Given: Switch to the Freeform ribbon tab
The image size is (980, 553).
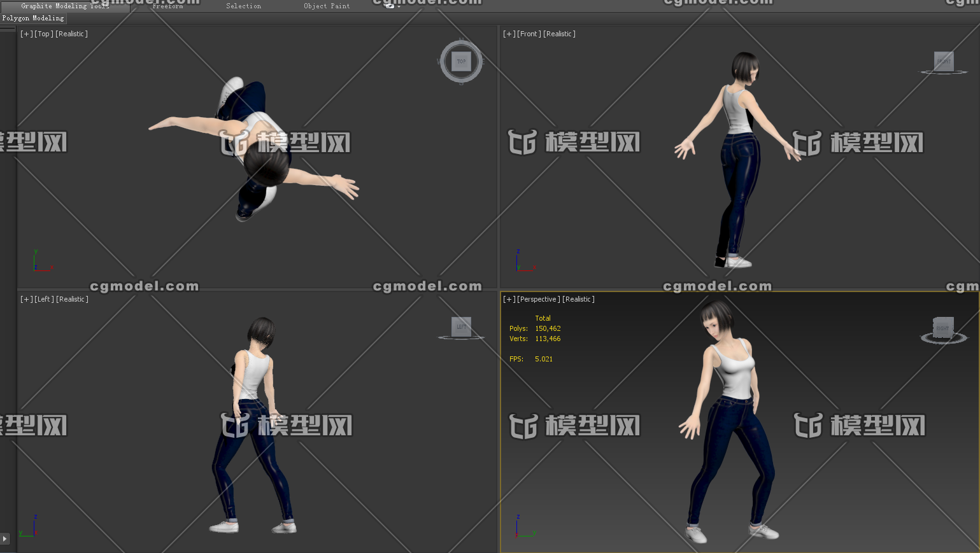Looking at the screenshot, I should pyautogui.click(x=167, y=6).
